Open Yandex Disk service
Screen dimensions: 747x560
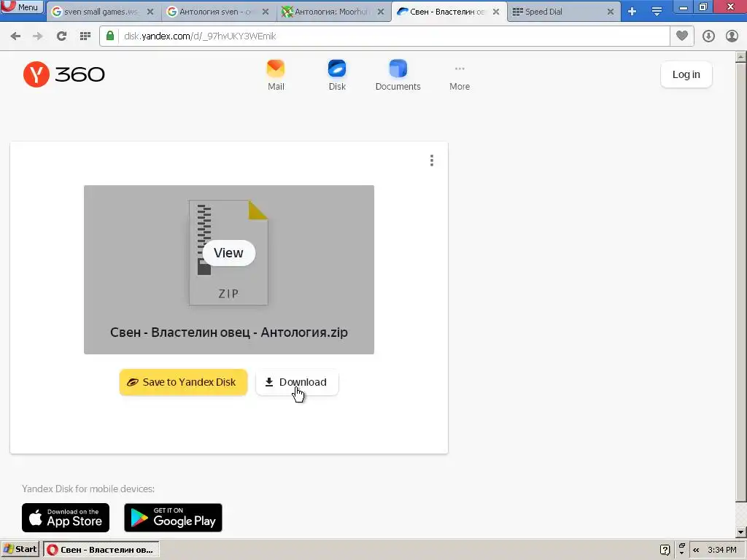pyautogui.click(x=337, y=75)
